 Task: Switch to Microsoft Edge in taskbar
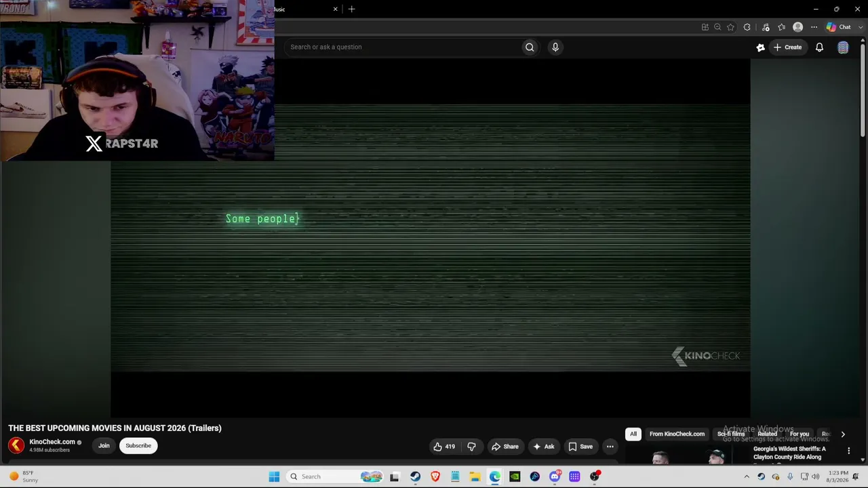click(x=495, y=476)
